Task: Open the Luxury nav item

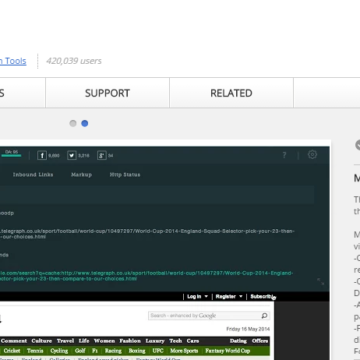Action: click(155, 341)
